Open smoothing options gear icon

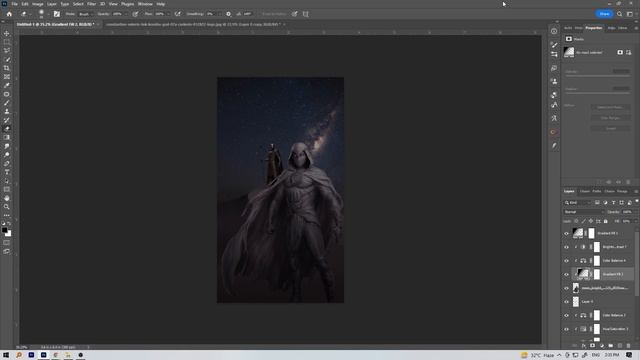(x=229, y=14)
